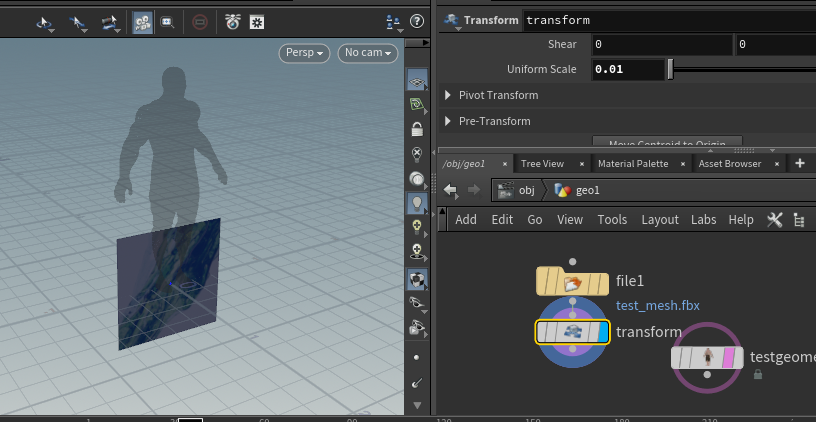Click the second Shear value field

click(775, 44)
